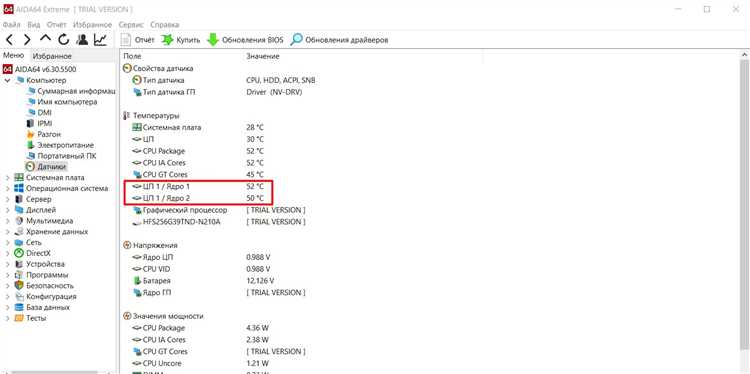Click the Устройства icon in tree
The height and width of the screenshot is (374, 750).
(19, 264)
